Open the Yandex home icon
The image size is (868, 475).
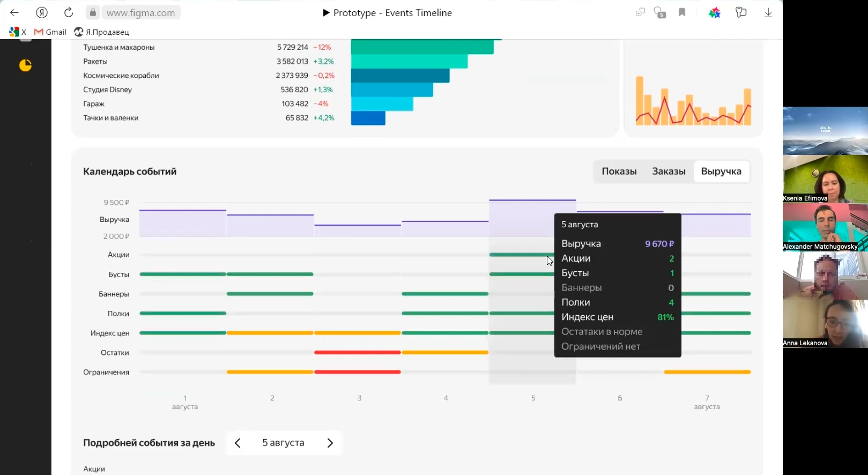point(42,12)
